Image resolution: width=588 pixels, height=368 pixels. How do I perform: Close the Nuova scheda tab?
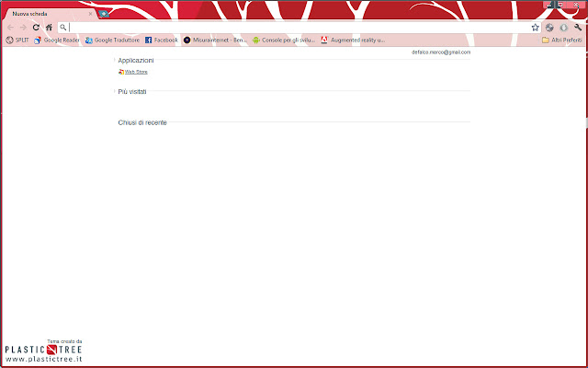point(90,14)
